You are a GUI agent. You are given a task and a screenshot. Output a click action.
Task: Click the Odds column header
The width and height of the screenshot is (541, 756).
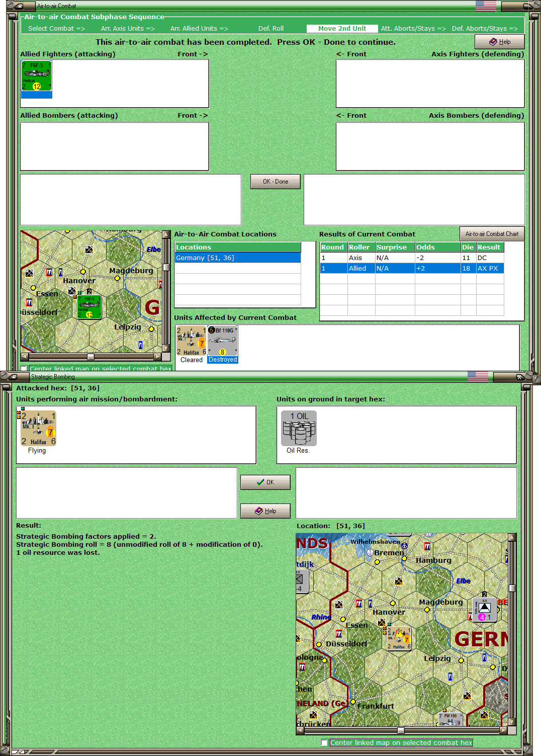pos(438,247)
